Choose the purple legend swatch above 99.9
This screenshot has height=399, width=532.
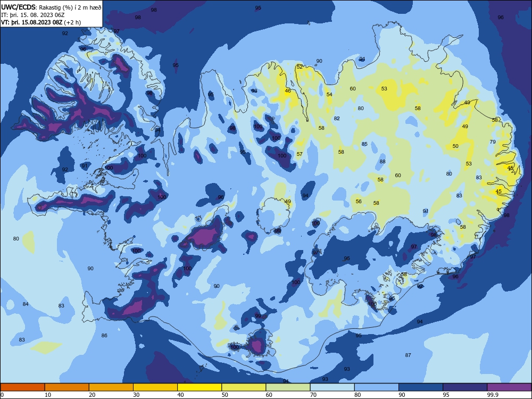click(509, 387)
